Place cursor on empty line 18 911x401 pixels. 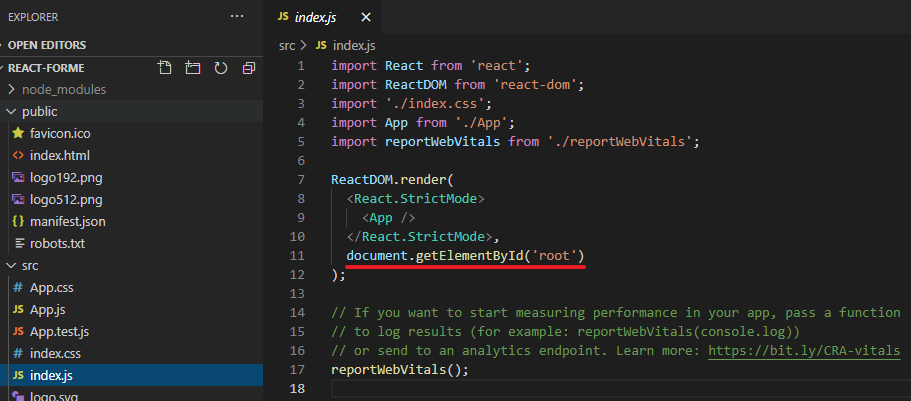tap(621, 388)
